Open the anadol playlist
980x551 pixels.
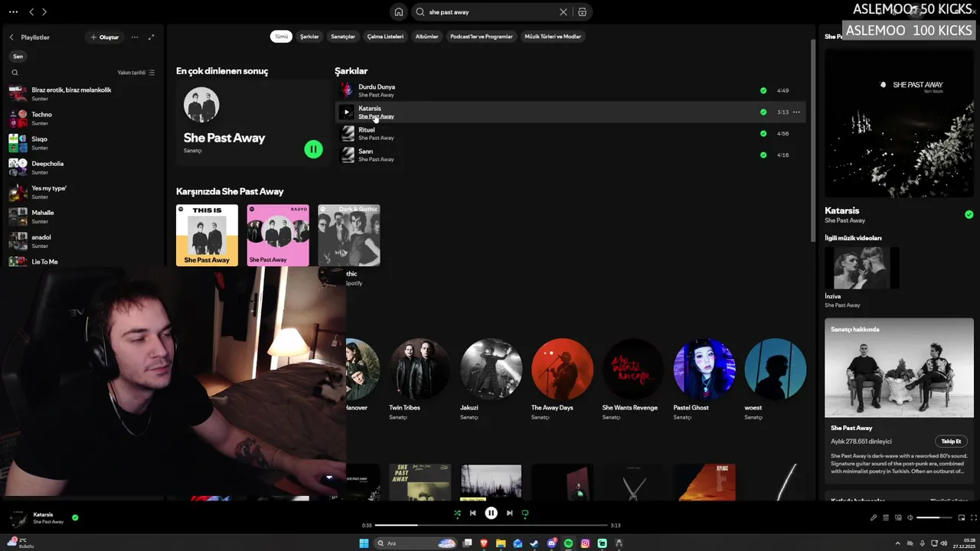83,240
